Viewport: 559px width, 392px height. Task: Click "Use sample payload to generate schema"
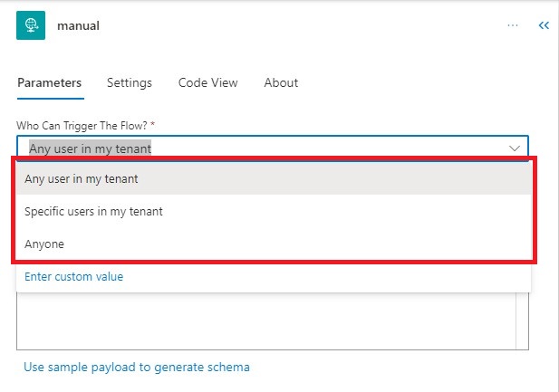[137, 368]
